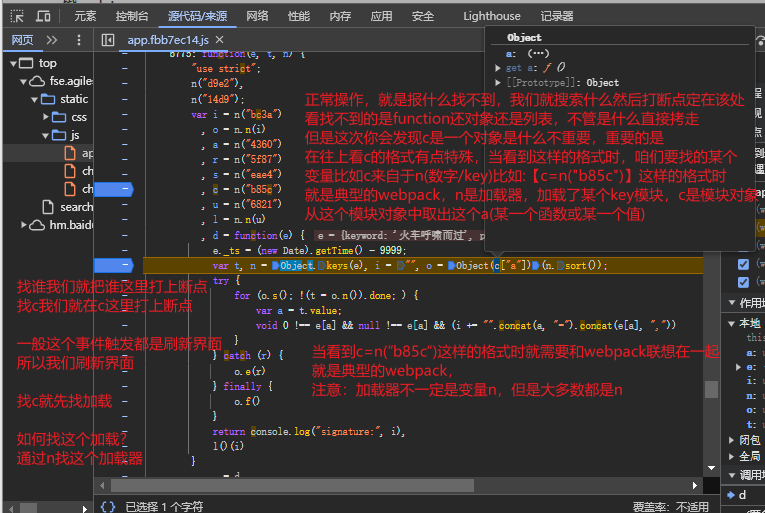Open the 网络 tab
This screenshot has width=765, height=513.
257,16
